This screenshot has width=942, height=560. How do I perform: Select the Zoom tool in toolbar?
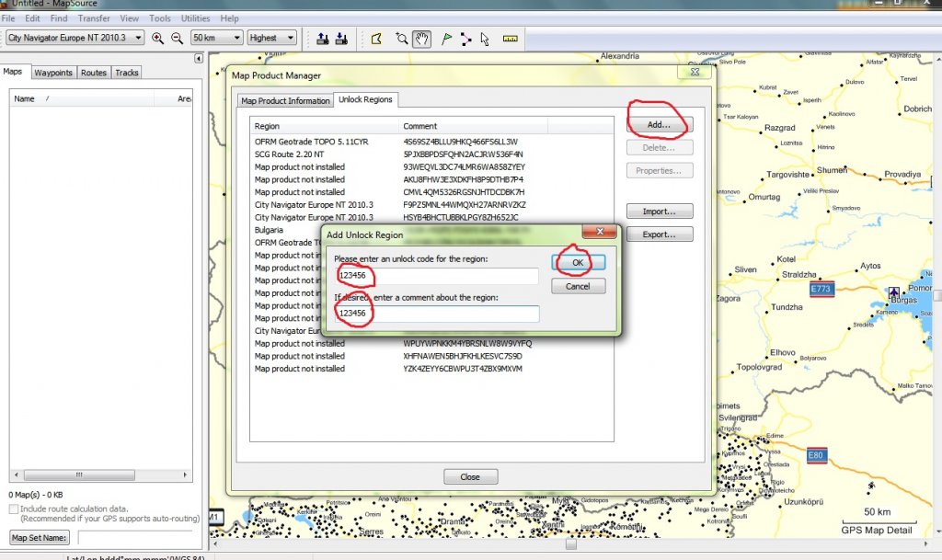(x=401, y=39)
